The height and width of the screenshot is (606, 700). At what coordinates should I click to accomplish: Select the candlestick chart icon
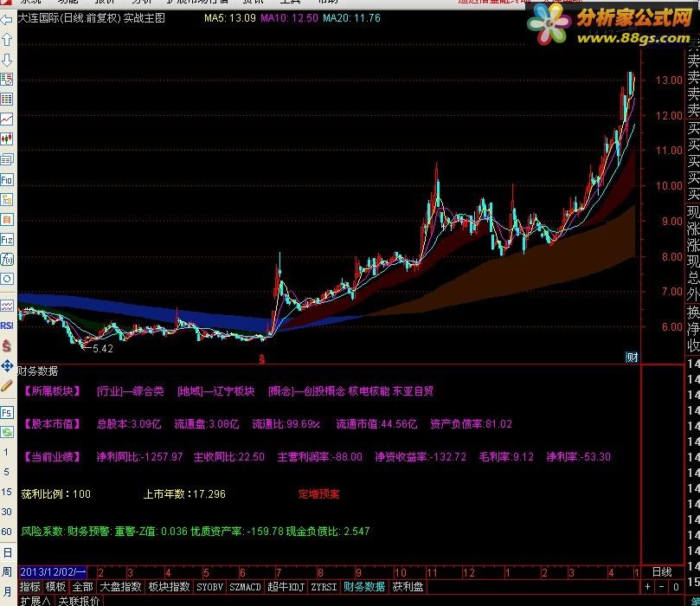click(6, 139)
